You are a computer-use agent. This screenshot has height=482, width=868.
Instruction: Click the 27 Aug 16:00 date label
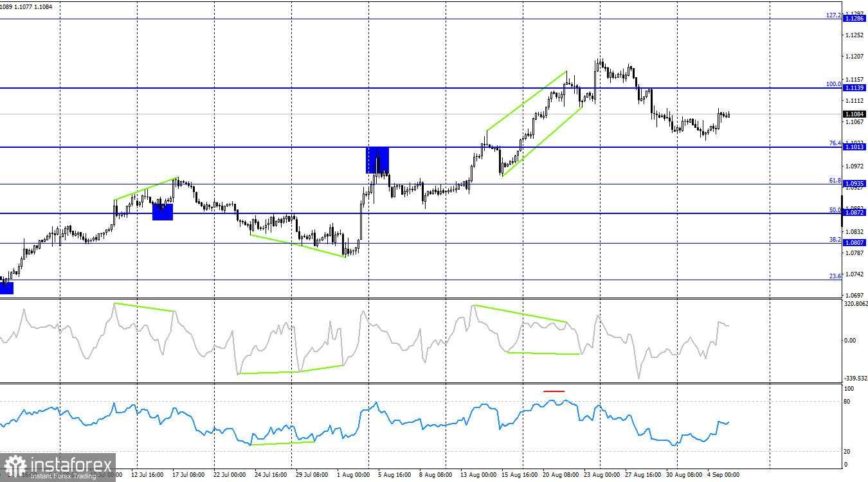pyautogui.click(x=642, y=476)
